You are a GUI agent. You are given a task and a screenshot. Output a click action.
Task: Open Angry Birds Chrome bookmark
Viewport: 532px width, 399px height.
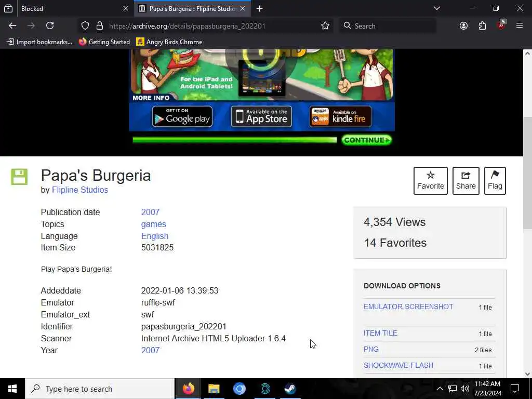point(169,42)
